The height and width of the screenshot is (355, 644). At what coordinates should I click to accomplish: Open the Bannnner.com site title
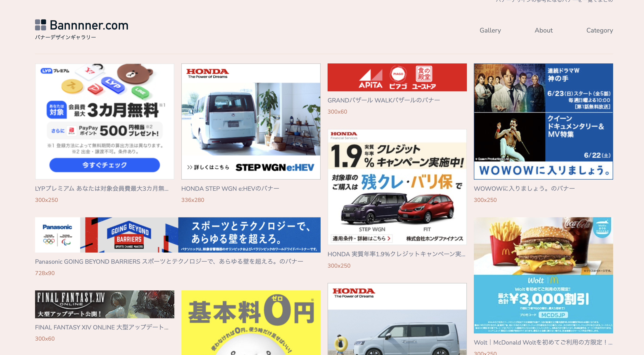pyautogui.click(x=89, y=25)
